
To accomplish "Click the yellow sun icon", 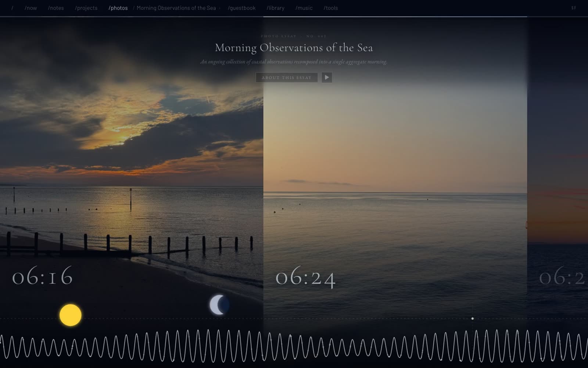I will pos(71,315).
